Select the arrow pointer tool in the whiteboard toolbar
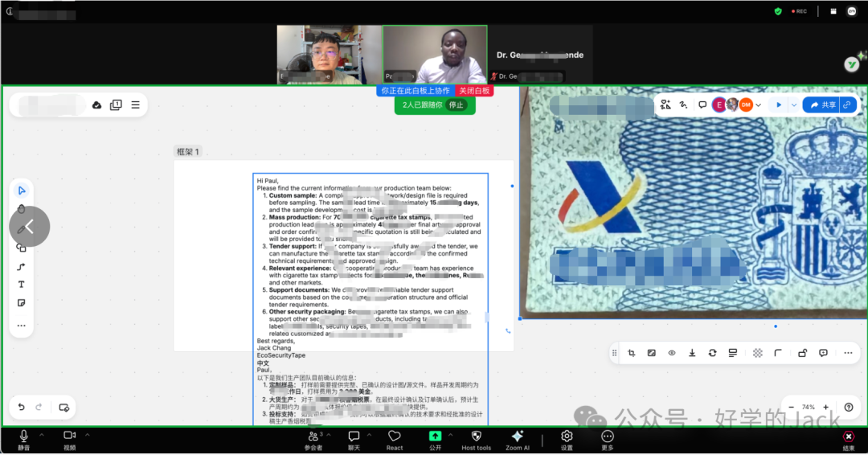868x455 pixels. (22, 191)
